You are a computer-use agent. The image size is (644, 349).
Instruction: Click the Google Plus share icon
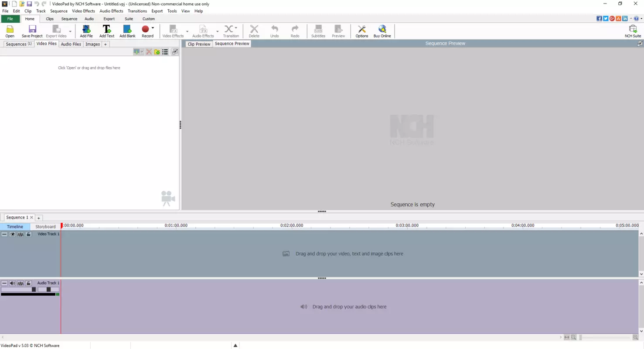pos(612,19)
